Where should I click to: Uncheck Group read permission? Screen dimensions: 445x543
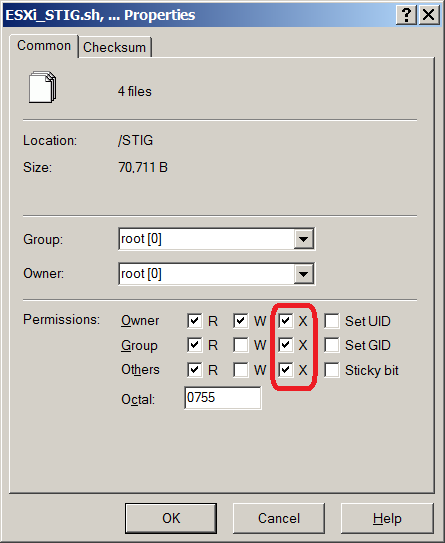tap(194, 345)
